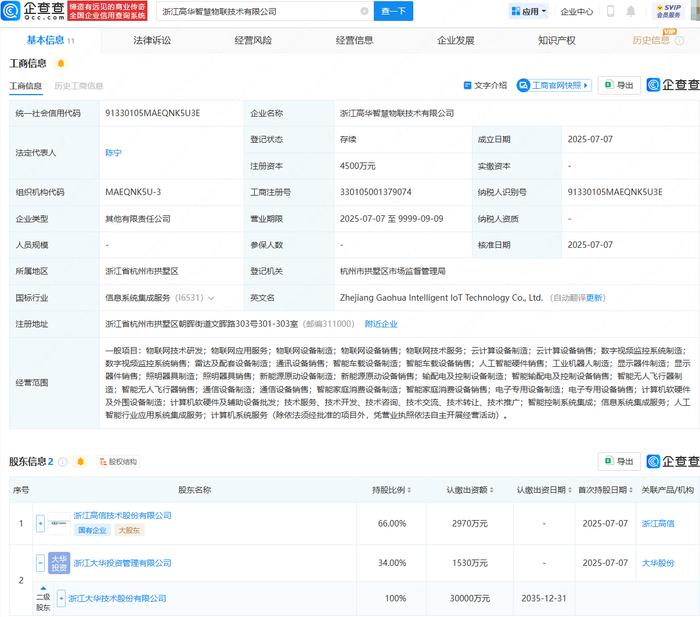Viewport: 700px width, 617px height.
Task: Open the 股权结构 view
Action: (x=118, y=462)
